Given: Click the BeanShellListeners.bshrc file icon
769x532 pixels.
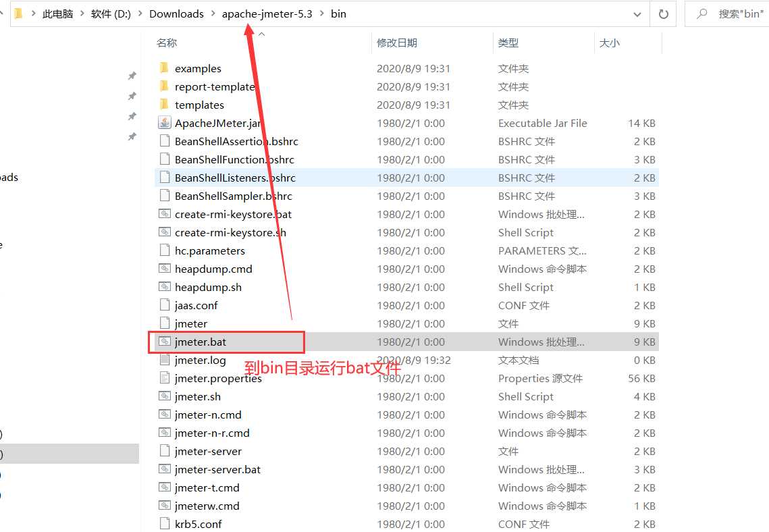Looking at the screenshot, I should pyautogui.click(x=164, y=177).
